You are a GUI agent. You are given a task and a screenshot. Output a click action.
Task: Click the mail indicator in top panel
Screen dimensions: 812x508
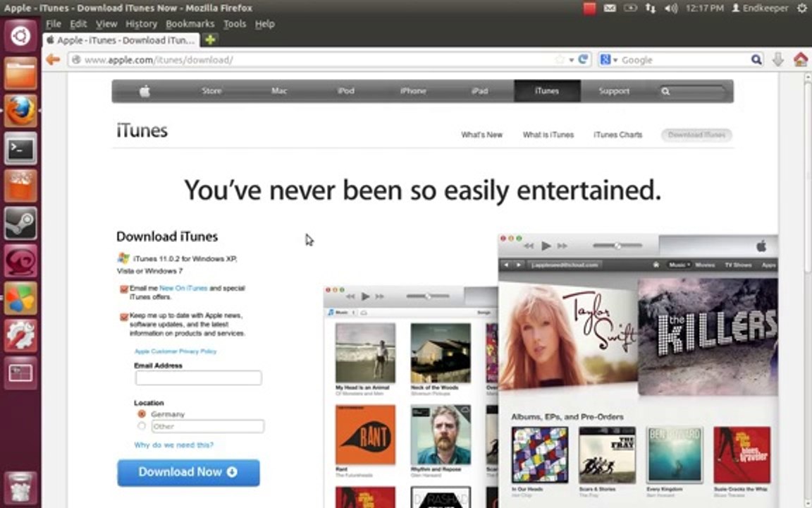[x=610, y=8]
